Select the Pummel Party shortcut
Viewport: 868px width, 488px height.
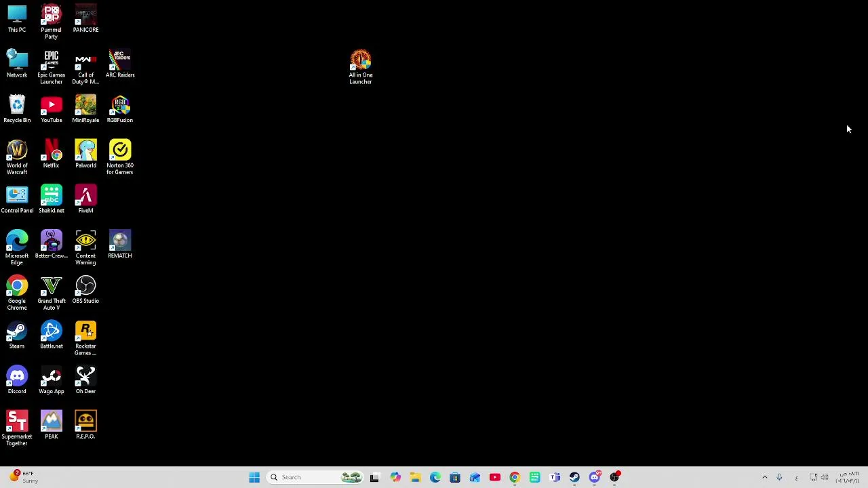pos(51,22)
